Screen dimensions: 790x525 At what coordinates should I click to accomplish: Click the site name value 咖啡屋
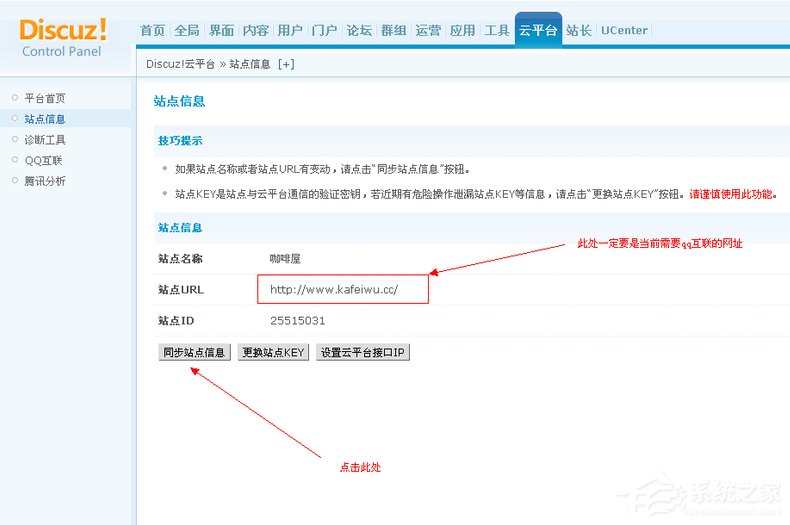tap(285, 258)
